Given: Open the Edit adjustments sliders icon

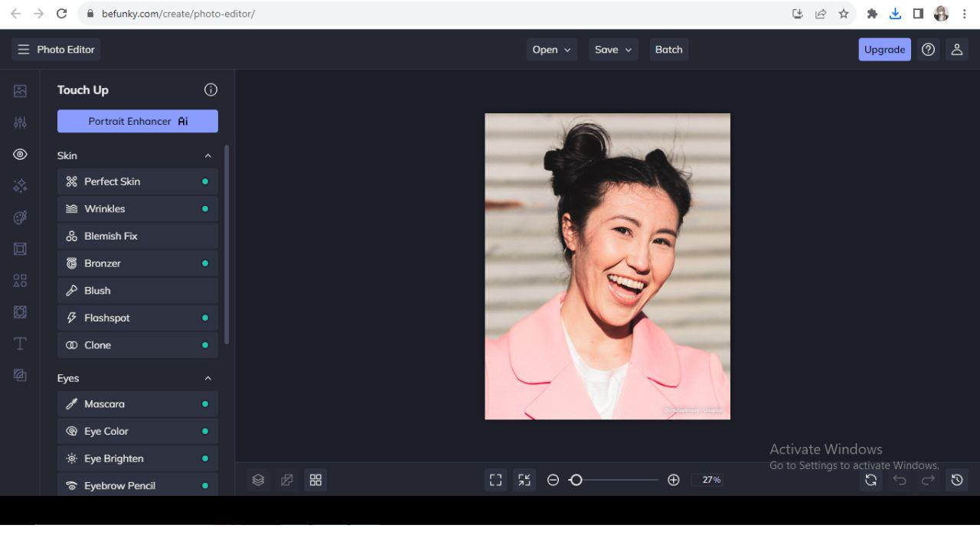Looking at the screenshot, I should (20, 122).
